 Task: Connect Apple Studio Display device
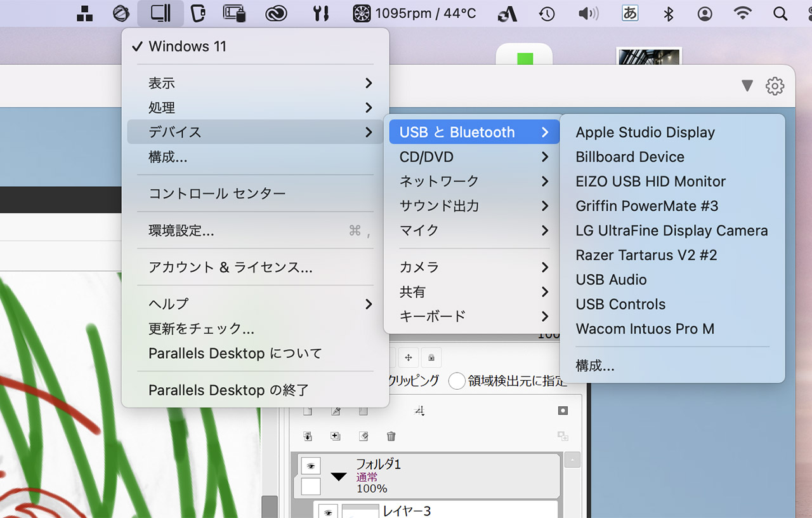672,132
